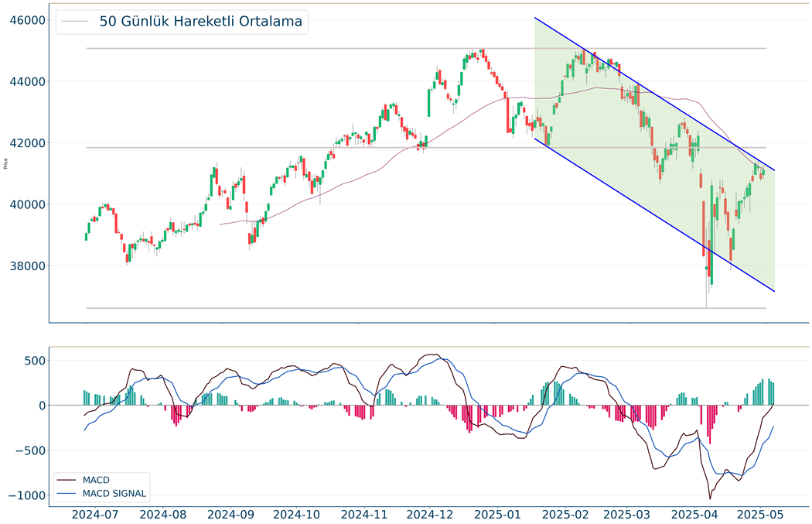Viewport: 812px width, 524px height.
Task: Click the 42000 price axis label
Action: pyautogui.click(x=27, y=143)
